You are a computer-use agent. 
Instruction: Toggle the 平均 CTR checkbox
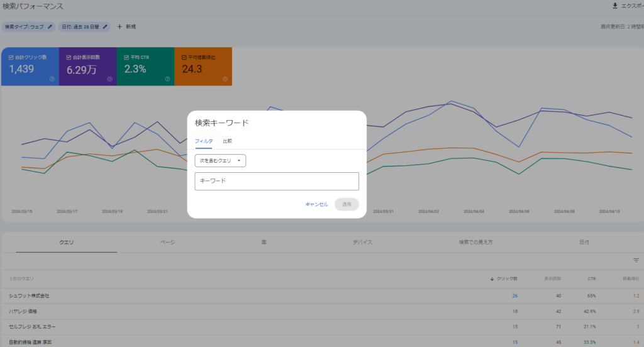click(x=126, y=57)
